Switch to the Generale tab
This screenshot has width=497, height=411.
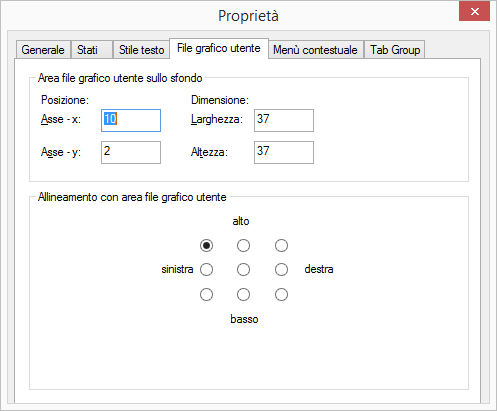click(x=43, y=50)
